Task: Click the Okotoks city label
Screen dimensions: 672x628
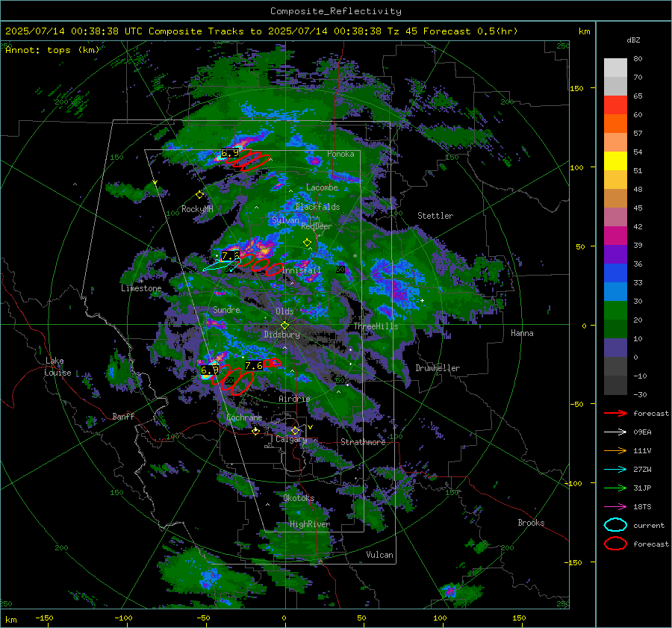Action: click(x=299, y=499)
